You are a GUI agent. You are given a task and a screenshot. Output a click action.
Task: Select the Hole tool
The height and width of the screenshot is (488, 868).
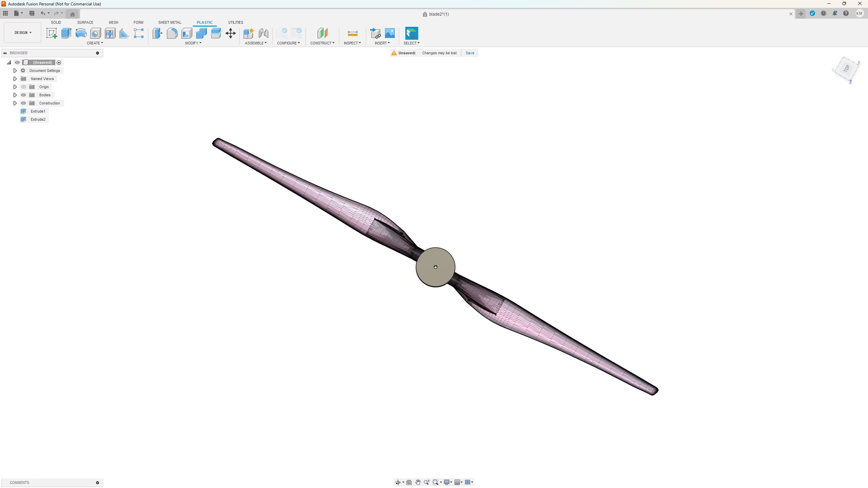95,33
